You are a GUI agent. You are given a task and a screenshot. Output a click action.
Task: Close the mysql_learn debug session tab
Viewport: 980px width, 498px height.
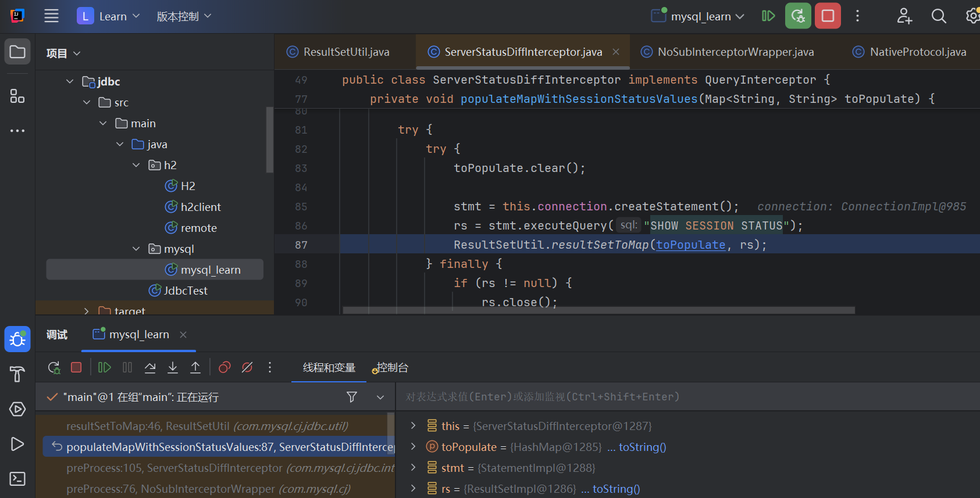coord(183,335)
